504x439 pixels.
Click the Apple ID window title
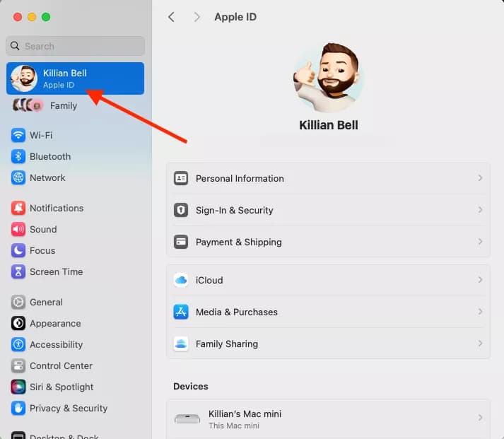[235, 17]
